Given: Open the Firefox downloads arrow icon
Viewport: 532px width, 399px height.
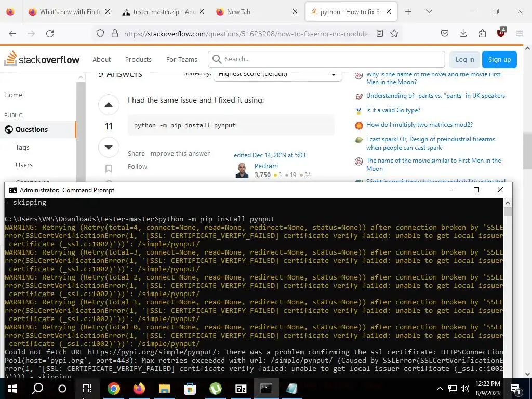Looking at the screenshot, I should (463, 34).
